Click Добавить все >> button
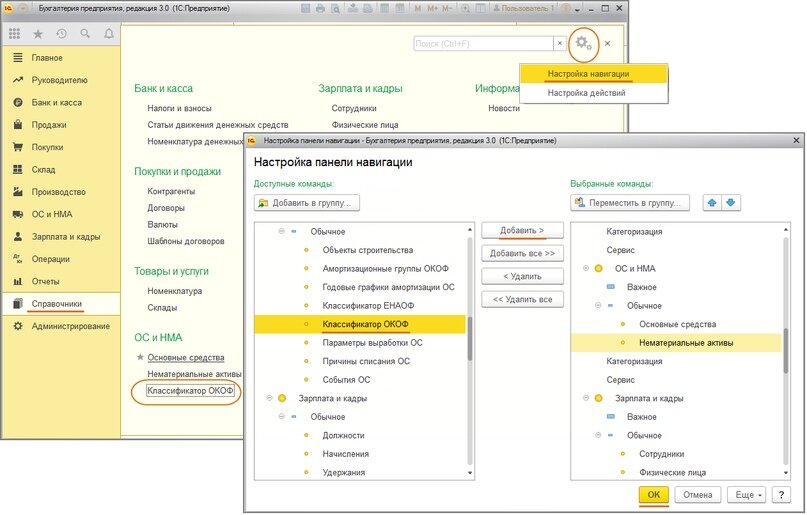This screenshot has height=515, width=807. click(522, 253)
